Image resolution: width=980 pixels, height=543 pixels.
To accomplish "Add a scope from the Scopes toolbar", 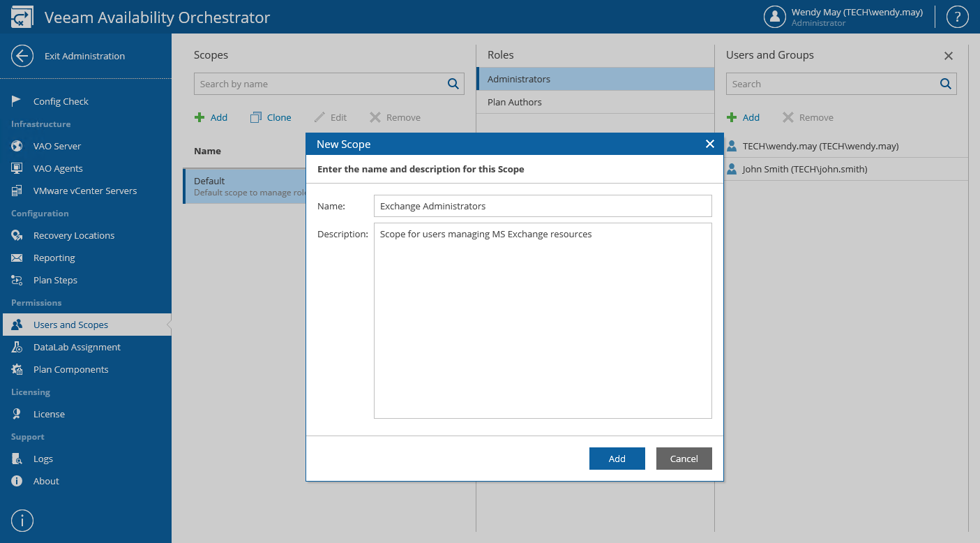I will [x=211, y=117].
